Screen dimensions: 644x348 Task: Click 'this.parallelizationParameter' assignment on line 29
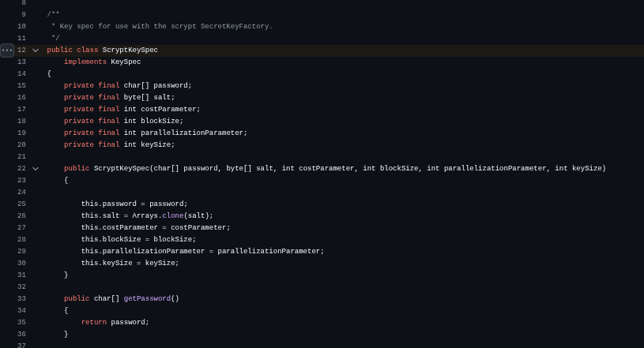click(x=202, y=251)
